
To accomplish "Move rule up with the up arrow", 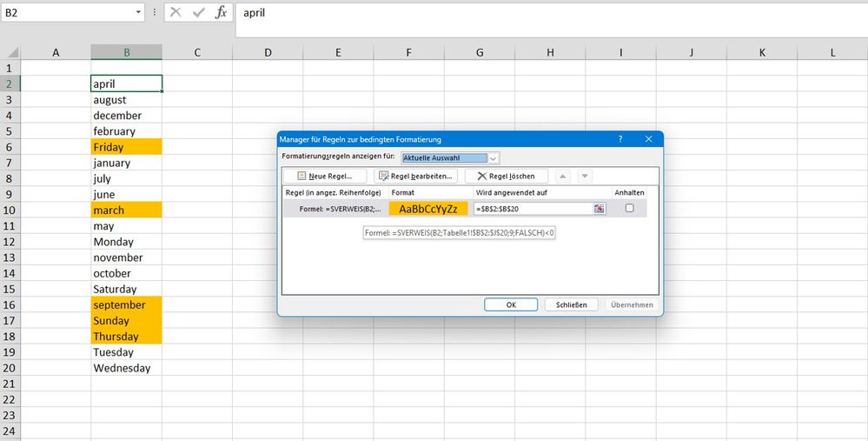I will [562, 177].
